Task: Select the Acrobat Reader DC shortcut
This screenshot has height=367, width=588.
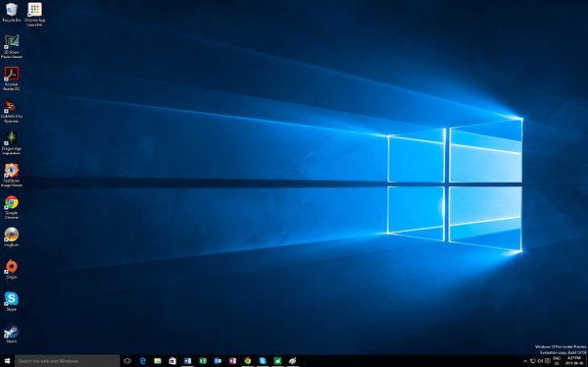Action: 12,79
